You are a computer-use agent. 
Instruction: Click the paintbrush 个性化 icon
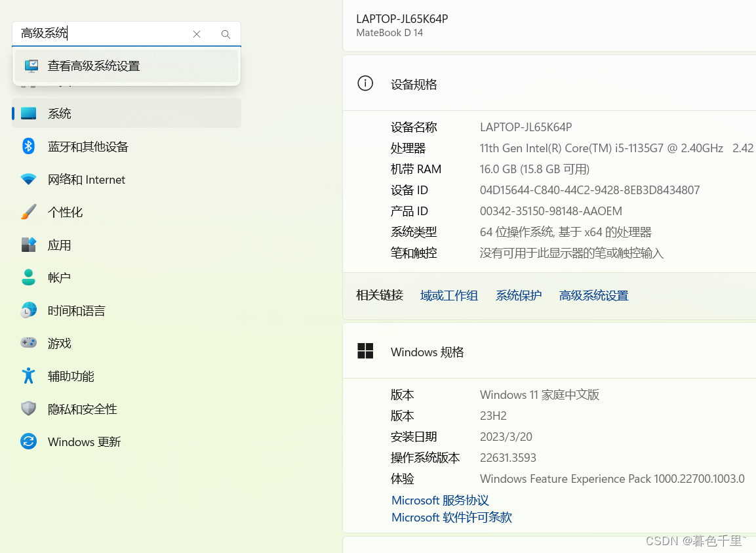pyautogui.click(x=28, y=212)
